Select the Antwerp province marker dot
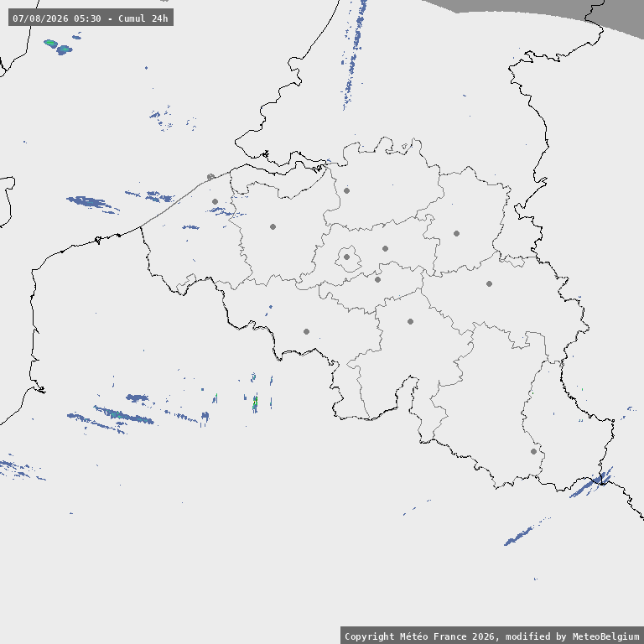 click(346, 190)
